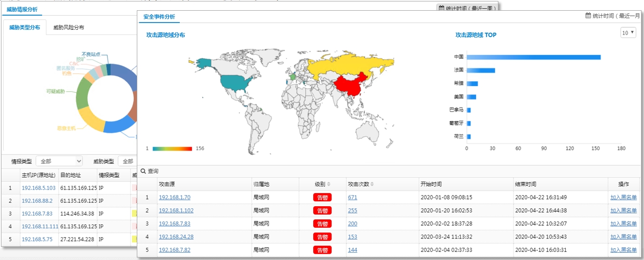This screenshot has height=260, width=644.
Task: Sort table using 级别 column sort icon
Action: pyautogui.click(x=329, y=184)
